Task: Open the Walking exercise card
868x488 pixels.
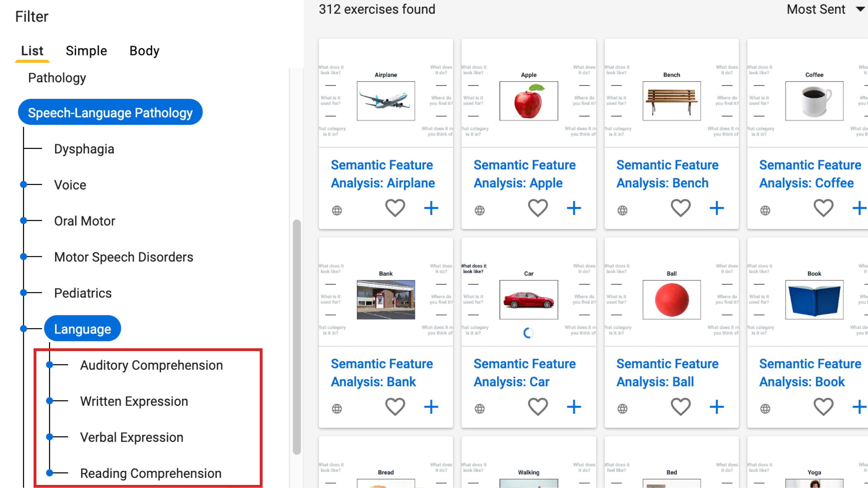Action: point(529,463)
